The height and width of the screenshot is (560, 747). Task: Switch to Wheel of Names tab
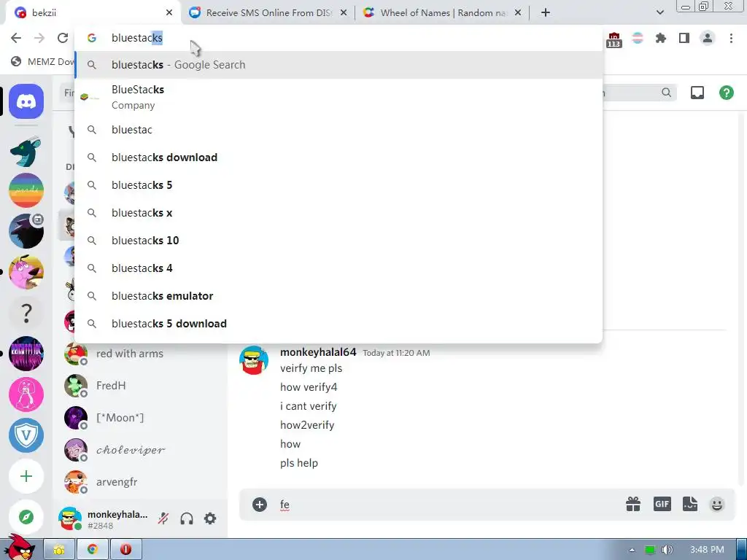point(444,13)
